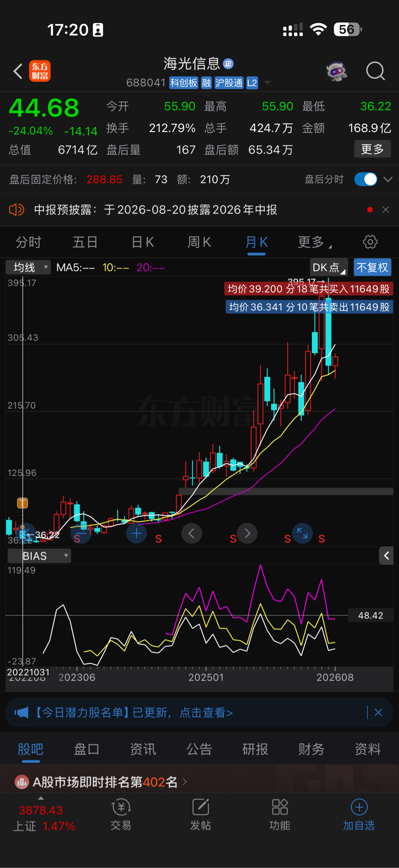
Task: Zoom in chart with plus button
Action: (x=136, y=534)
